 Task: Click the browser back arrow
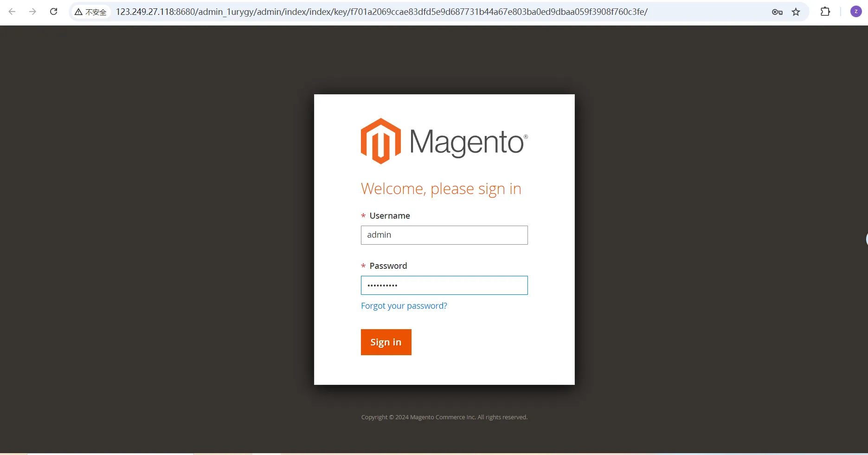12,12
